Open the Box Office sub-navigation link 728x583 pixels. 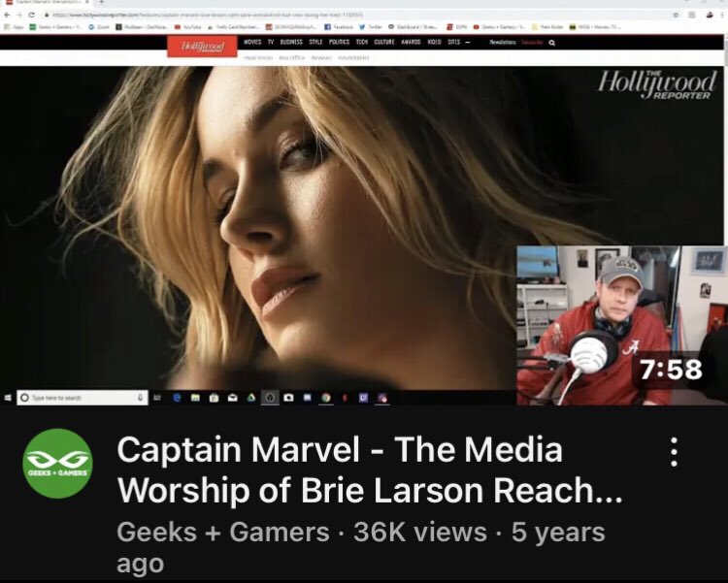292,58
